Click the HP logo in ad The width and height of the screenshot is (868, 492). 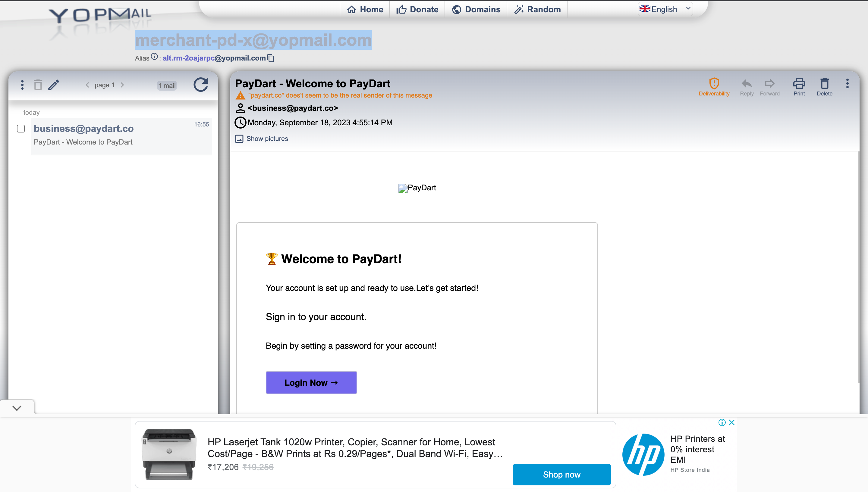coord(643,454)
